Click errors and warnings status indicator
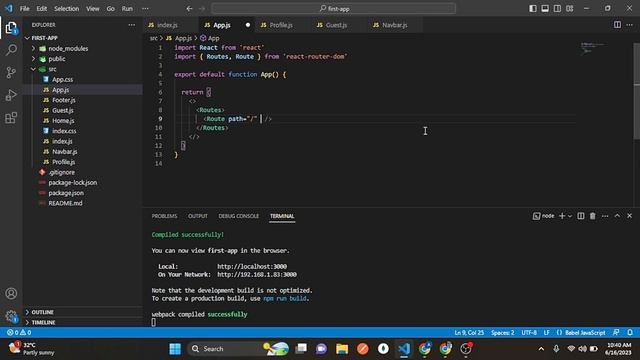Image resolution: width=640 pixels, height=360 pixels. pos(19,333)
